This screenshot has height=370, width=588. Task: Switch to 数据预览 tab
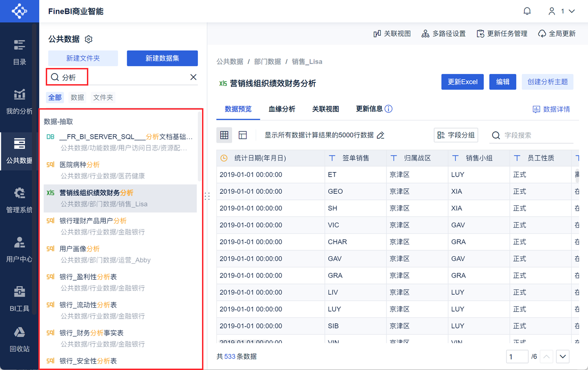238,109
